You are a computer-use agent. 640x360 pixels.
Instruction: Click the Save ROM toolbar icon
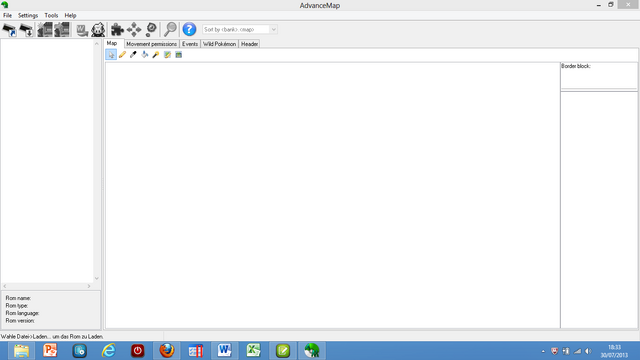click(x=27, y=29)
